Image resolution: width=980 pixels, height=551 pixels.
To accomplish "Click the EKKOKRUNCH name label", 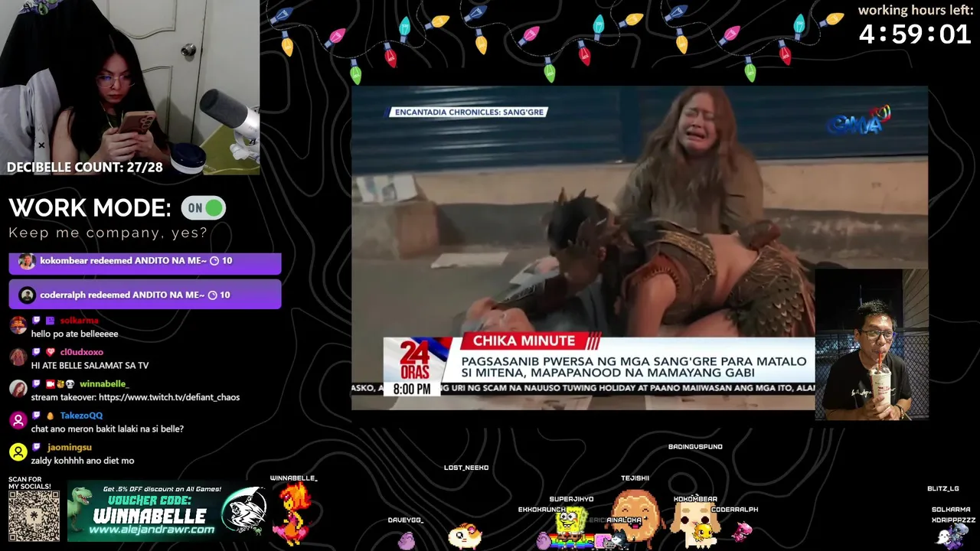I will 542,510.
